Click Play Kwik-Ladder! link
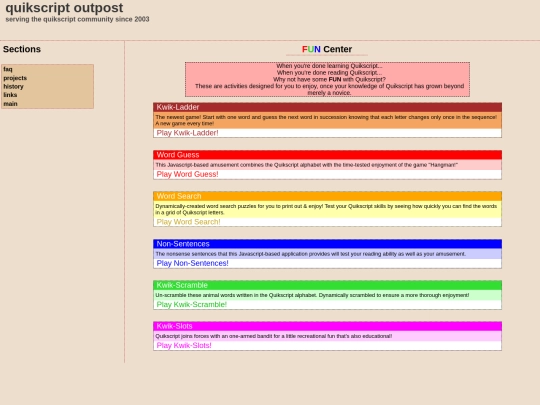Screen dimensions: 540x405 (x=187, y=133)
